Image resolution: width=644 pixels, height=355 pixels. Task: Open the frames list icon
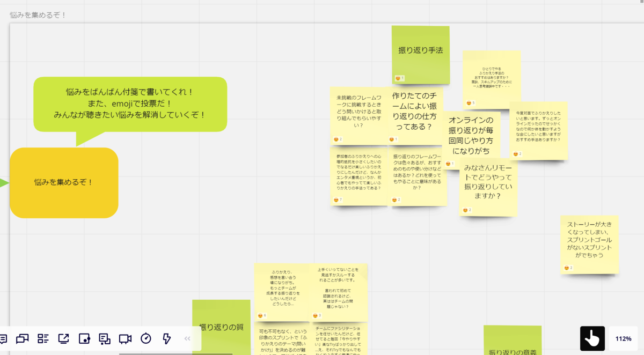pos(43,338)
